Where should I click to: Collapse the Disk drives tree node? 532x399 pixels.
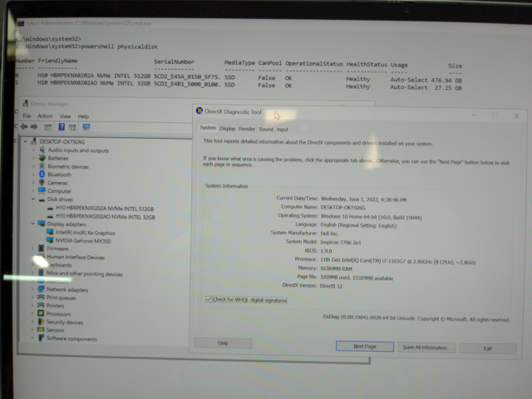click(33, 199)
